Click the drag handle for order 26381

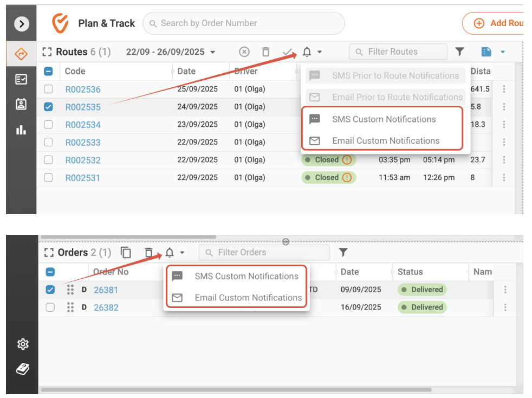pyautogui.click(x=70, y=290)
